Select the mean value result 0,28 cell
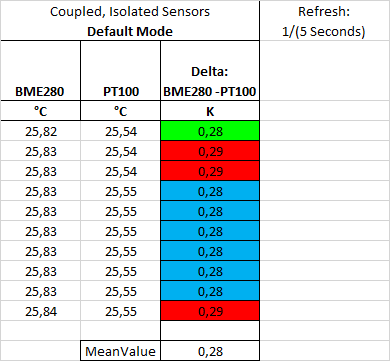 pos(210,351)
